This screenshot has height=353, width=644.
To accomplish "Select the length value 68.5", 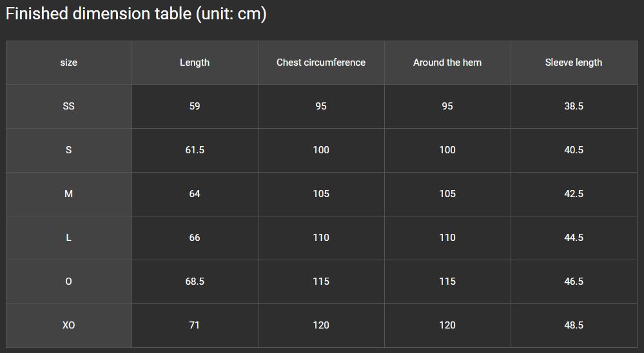I will tap(195, 281).
